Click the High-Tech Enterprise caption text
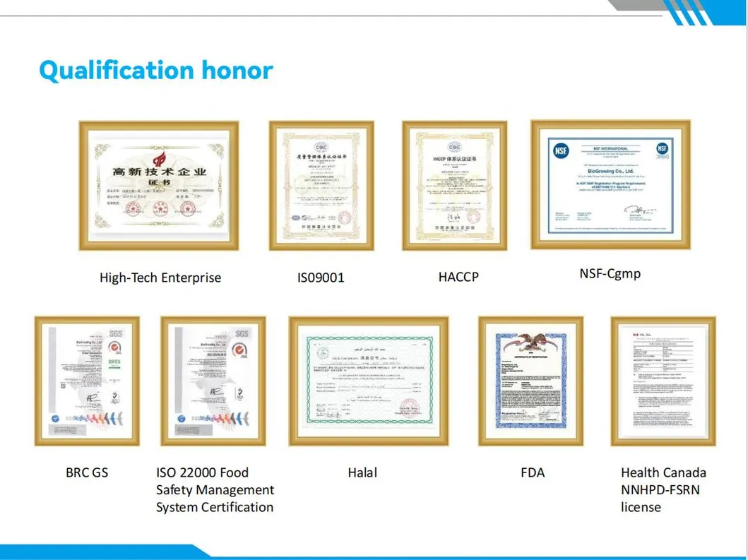This screenshot has height=560, width=748. [160, 278]
